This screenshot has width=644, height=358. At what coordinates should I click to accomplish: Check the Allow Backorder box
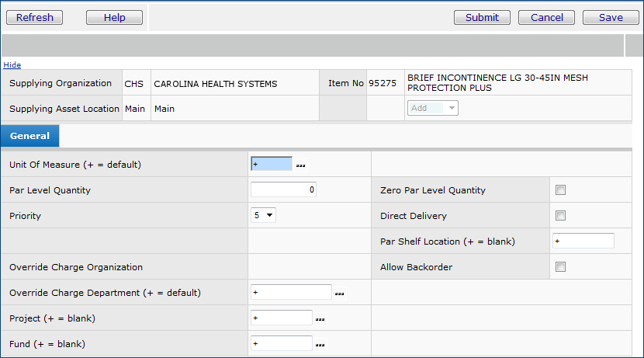[x=561, y=267]
